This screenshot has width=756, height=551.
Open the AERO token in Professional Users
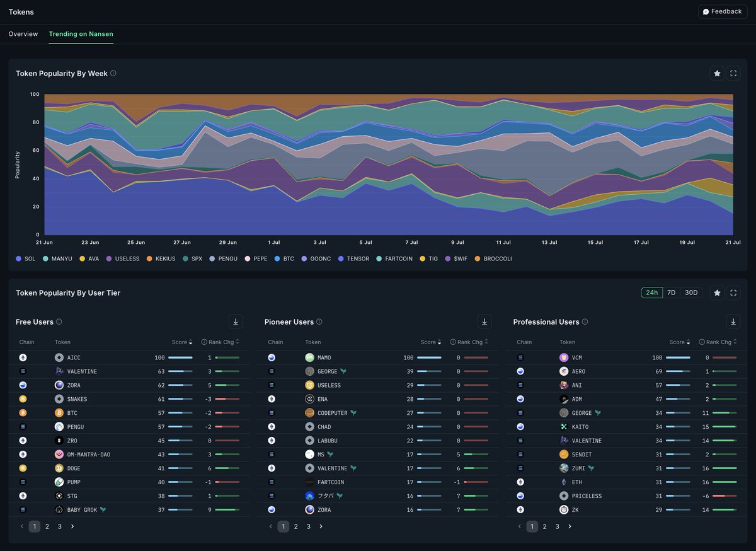[577, 371]
